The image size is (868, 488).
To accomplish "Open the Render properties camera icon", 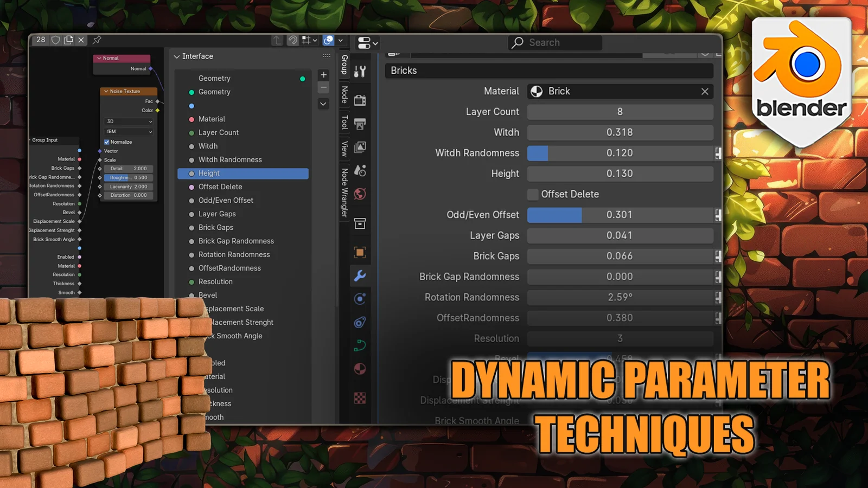I will coord(360,100).
